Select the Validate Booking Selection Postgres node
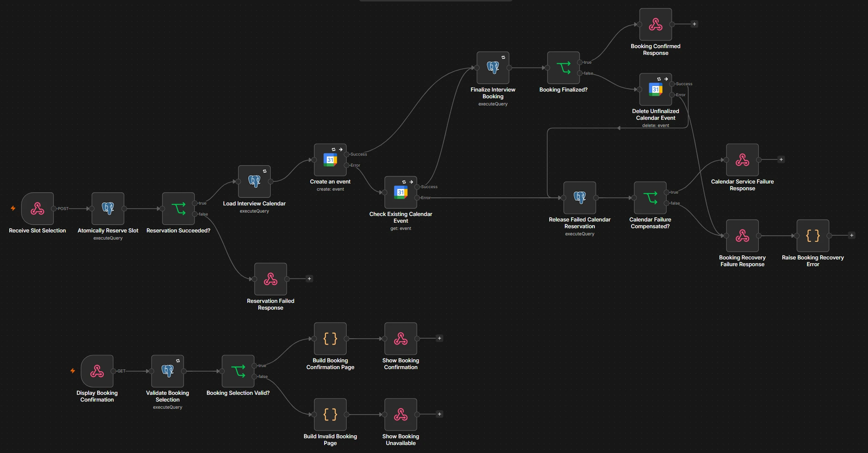The image size is (868, 453). pyautogui.click(x=168, y=371)
